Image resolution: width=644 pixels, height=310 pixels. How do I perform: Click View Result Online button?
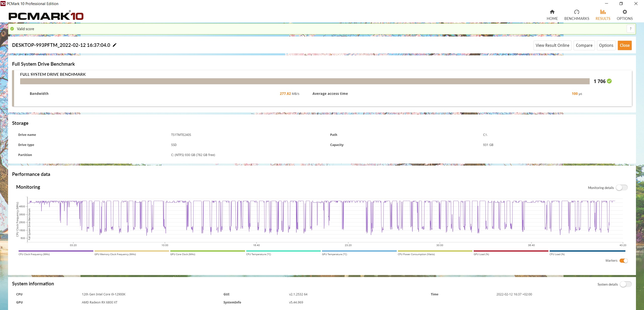click(552, 45)
